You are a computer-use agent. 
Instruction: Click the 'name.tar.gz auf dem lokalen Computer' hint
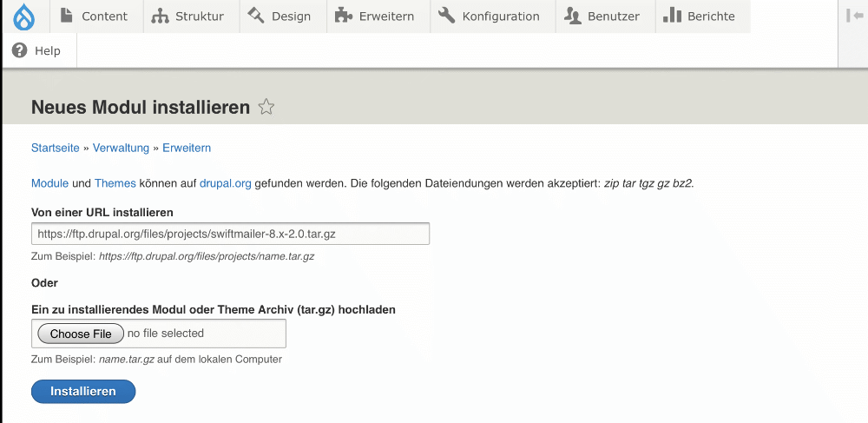pyautogui.click(x=190, y=360)
